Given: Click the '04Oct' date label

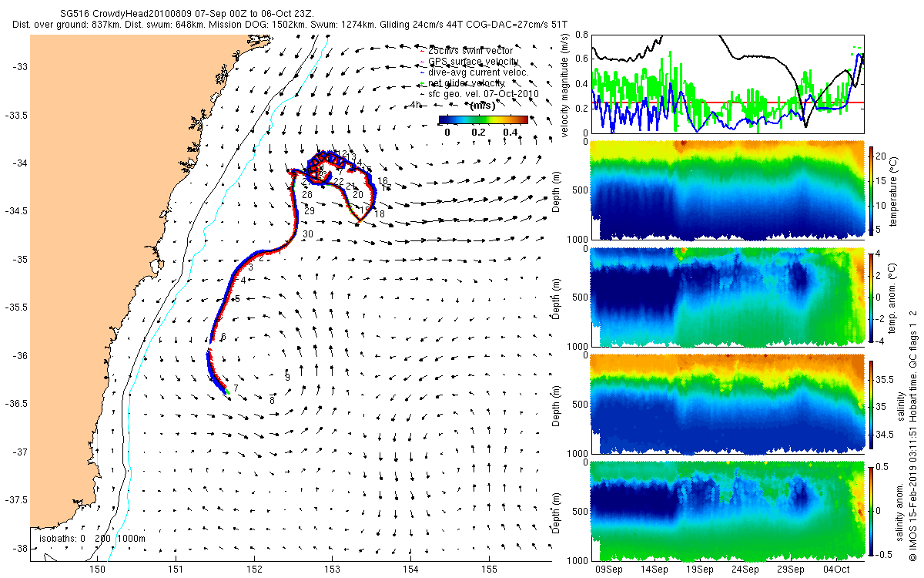Looking at the screenshot, I should click(837, 570).
